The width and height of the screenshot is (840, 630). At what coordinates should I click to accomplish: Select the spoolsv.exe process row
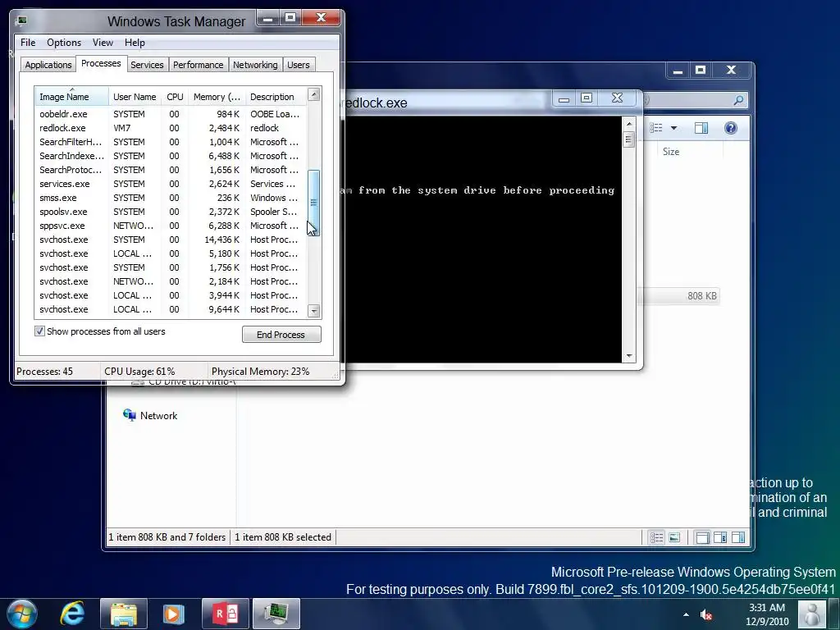click(171, 212)
